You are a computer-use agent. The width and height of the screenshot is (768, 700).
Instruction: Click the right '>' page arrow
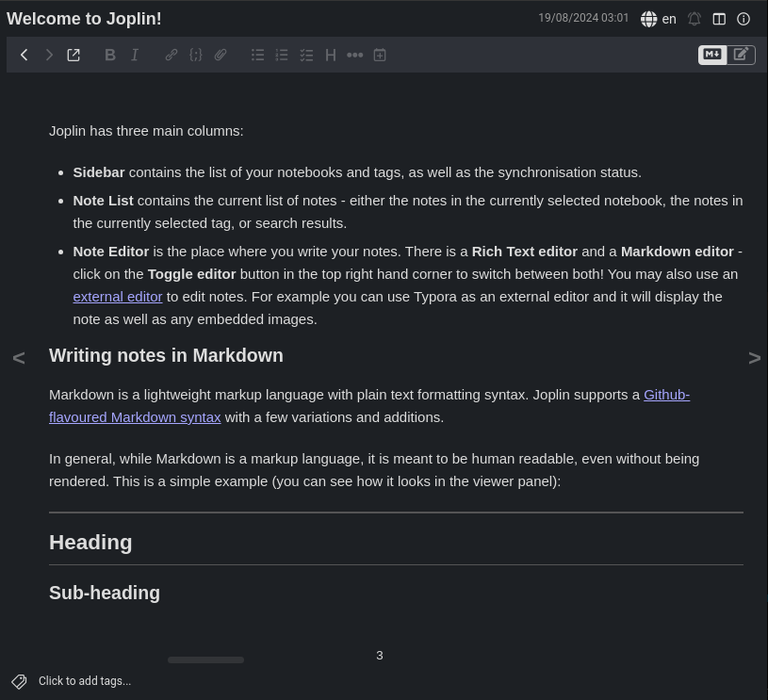754,358
